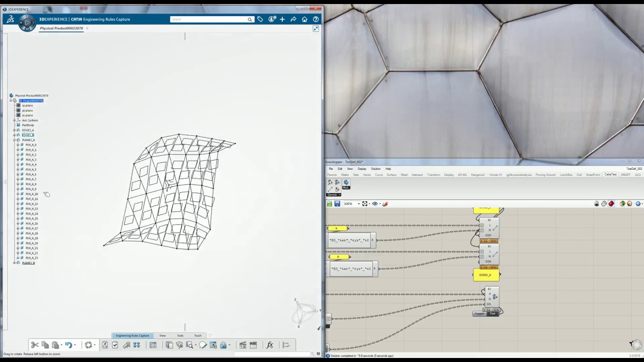644x362 pixels.
Task: Click the plus (add) icon in CATIA top bar
Action: coord(282,19)
